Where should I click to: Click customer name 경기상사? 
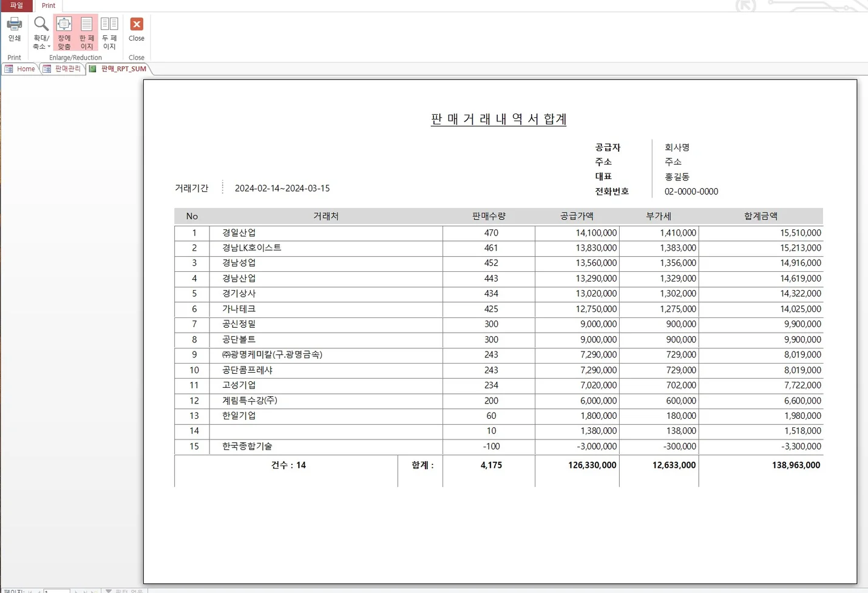coord(239,293)
